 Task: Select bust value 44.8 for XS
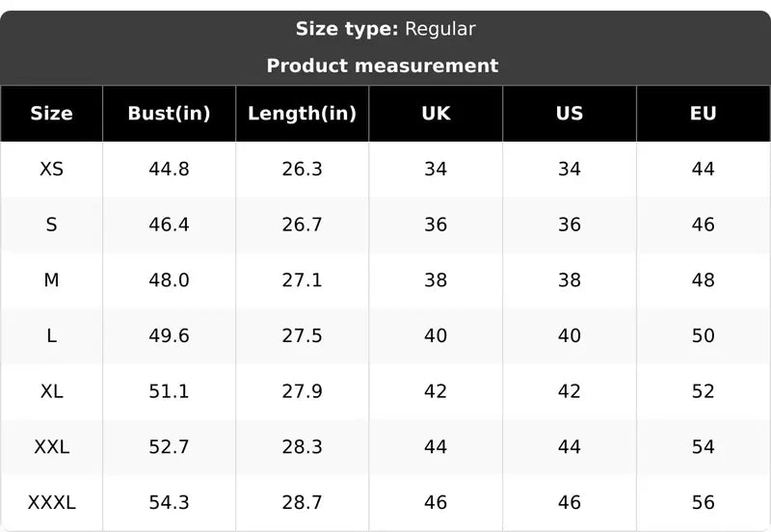coord(170,169)
